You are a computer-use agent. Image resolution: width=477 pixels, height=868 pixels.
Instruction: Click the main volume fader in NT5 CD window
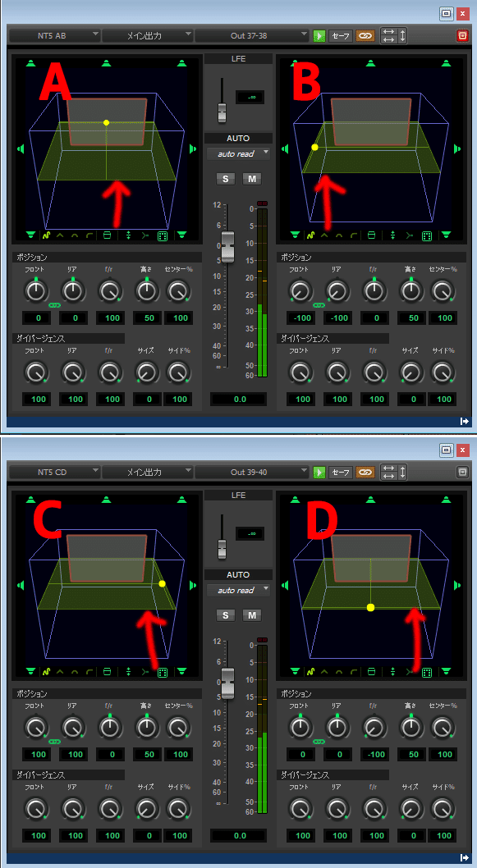pyautogui.click(x=227, y=683)
